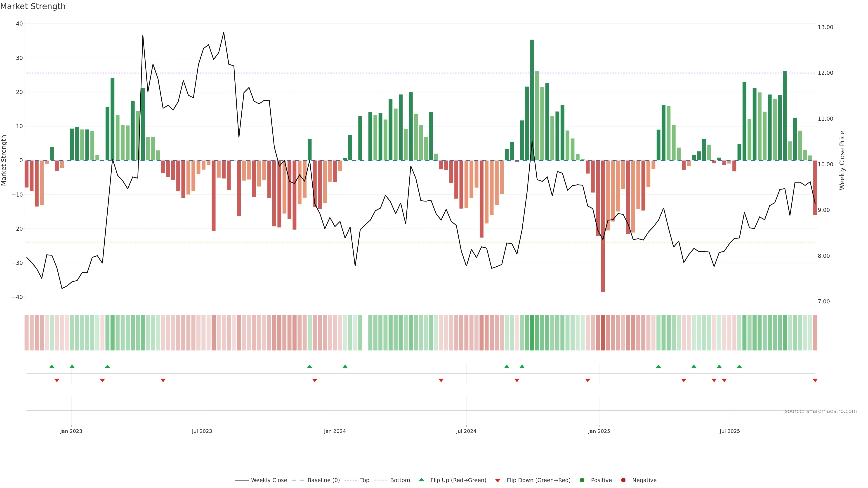
Task: Click the Negative red circle legend icon
Action: tap(623, 480)
